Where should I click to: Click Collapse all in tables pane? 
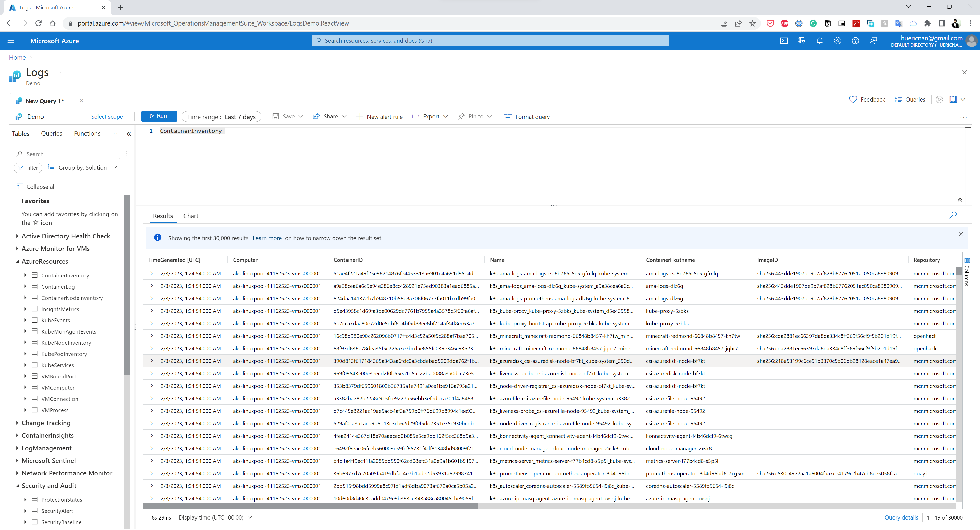[36, 187]
